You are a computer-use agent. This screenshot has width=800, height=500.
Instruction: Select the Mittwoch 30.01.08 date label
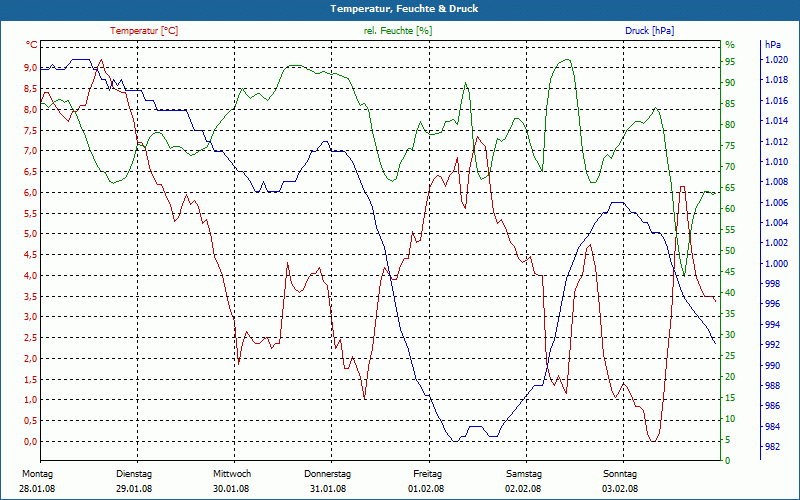[x=232, y=481]
